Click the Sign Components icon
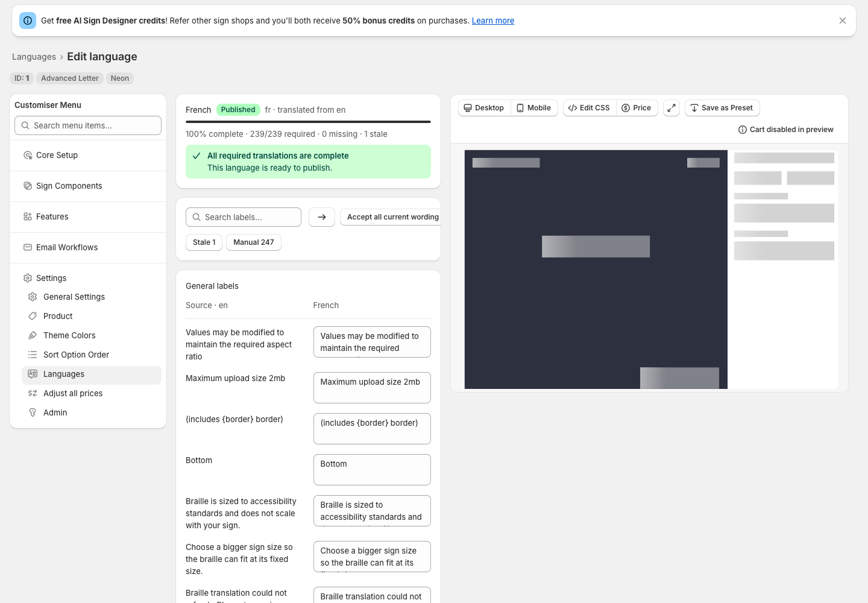The height and width of the screenshot is (603, 868). 28,186
